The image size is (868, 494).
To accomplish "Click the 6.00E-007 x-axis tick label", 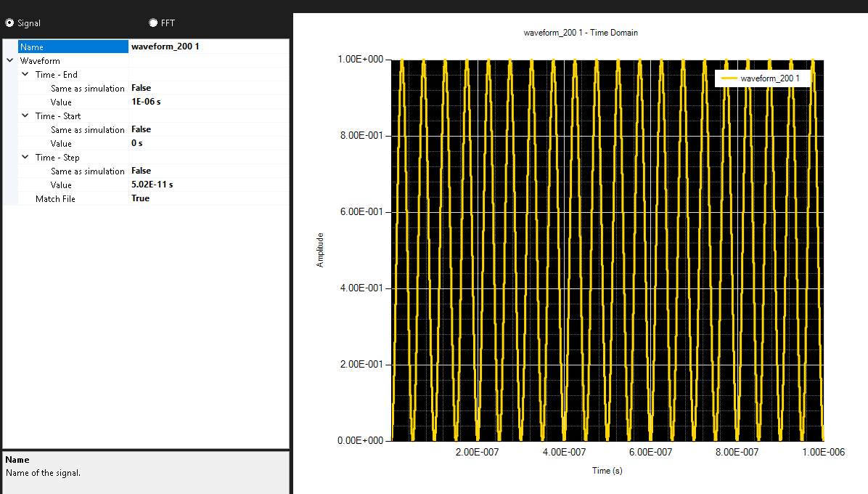I will coord(650,453).
